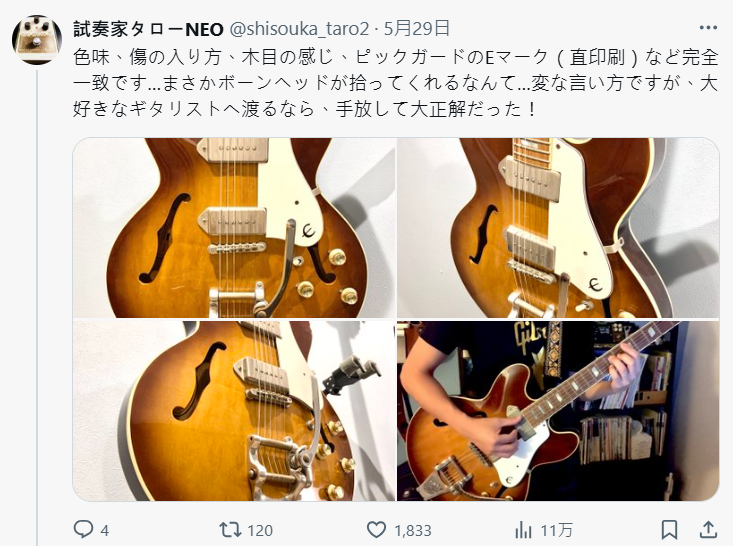Click the 120 repost count
This screenshot has height=546, width=733.
pyautogui.click(x=260, y=531)
